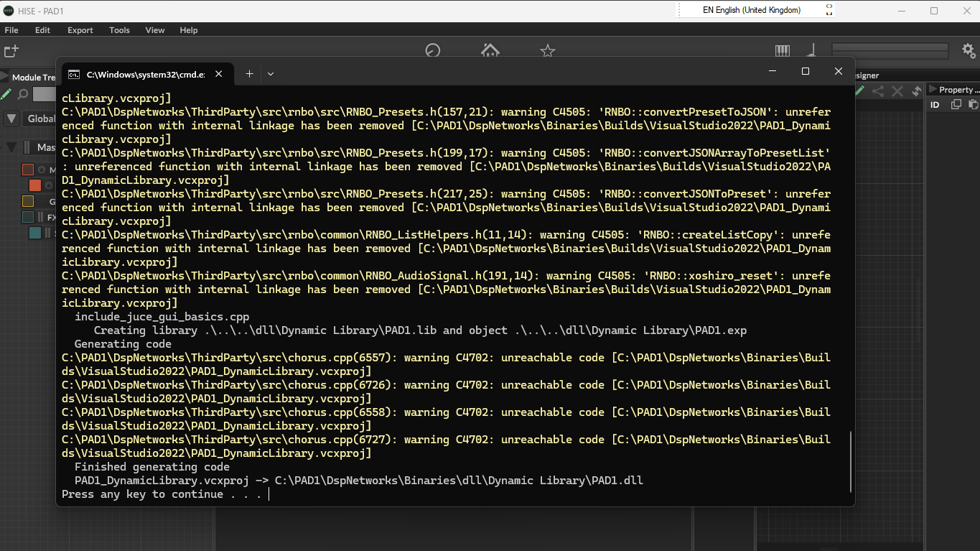Click the home icon in HISE top bar

click(490, 50)
